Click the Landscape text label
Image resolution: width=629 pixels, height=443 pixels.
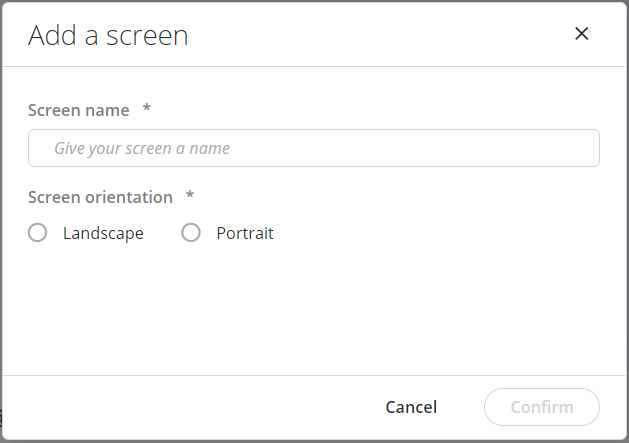point(103,233)
